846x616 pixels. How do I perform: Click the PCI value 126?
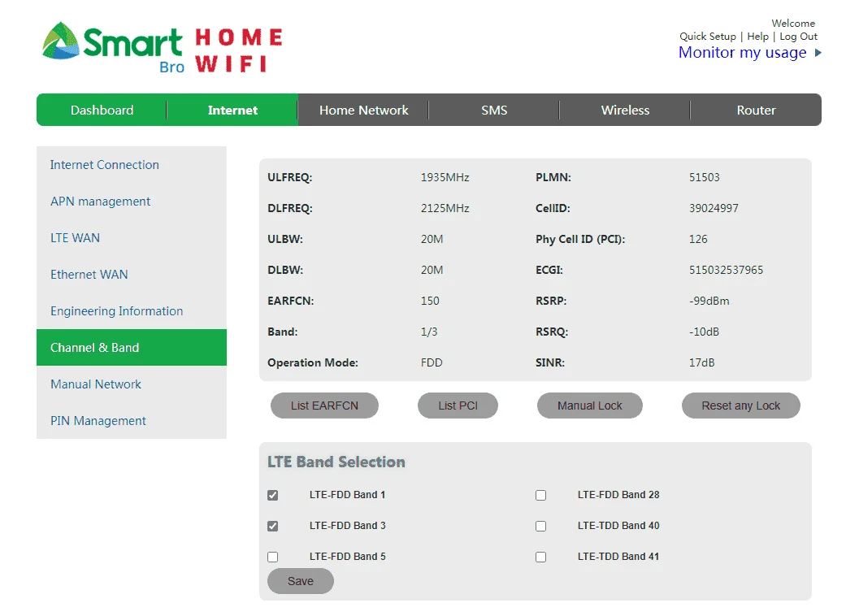(x=698, y=239)
